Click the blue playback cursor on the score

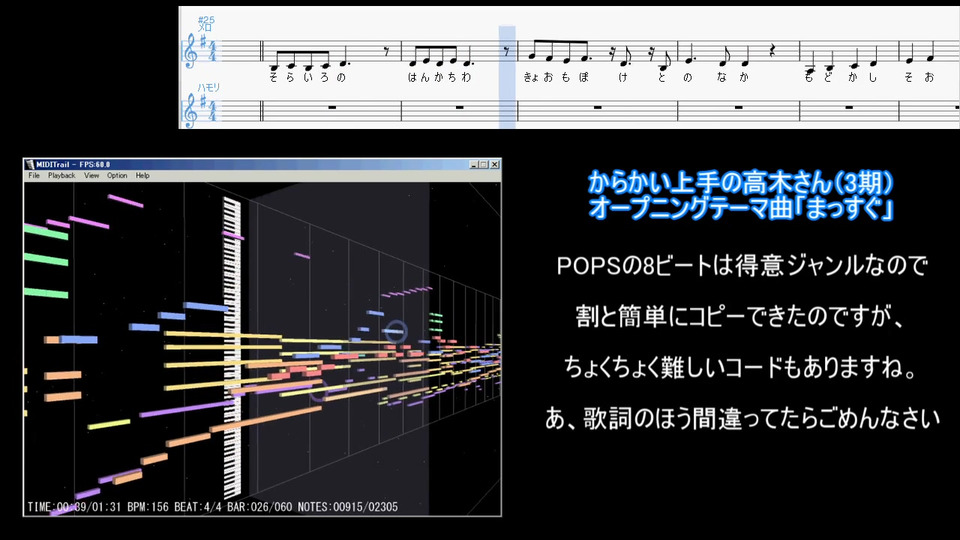pos(507,77)
